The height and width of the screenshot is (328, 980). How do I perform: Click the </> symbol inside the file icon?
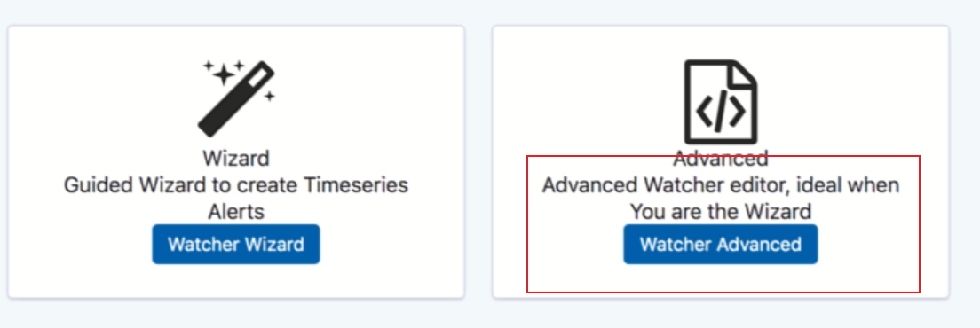tap(720, 112)
